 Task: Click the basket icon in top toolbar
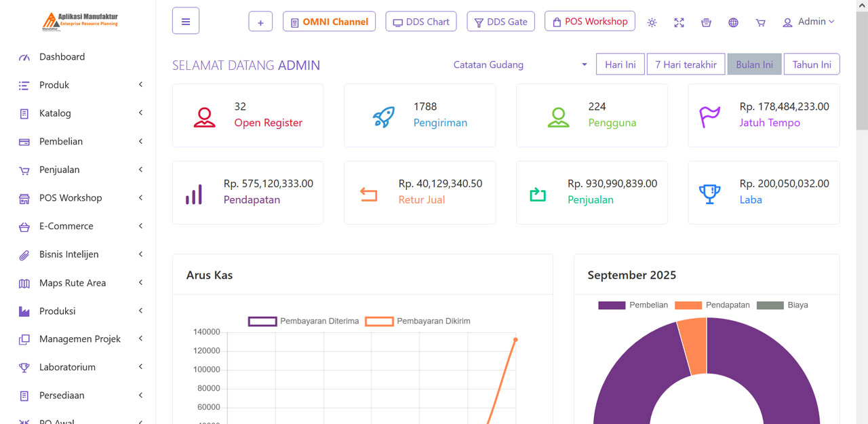(x=706, y=22)
